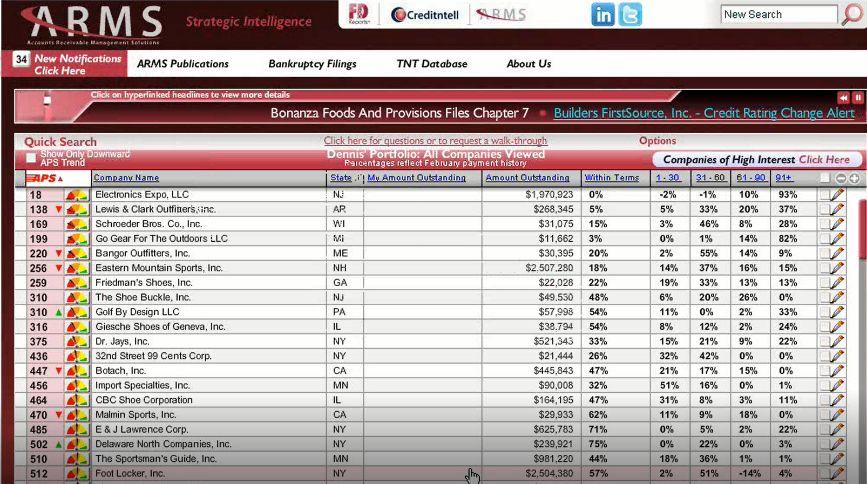
Task: Edit Go Gear For The Outdoors pencil icon
Action: [x=838, y=238]
